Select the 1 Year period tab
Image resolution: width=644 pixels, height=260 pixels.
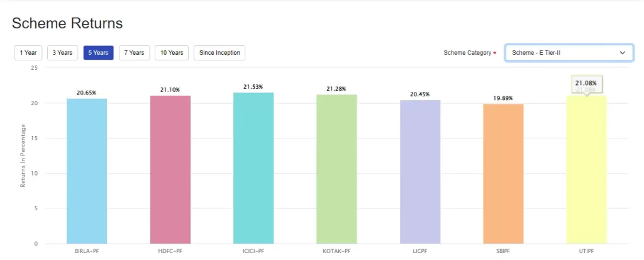point(28,53)
